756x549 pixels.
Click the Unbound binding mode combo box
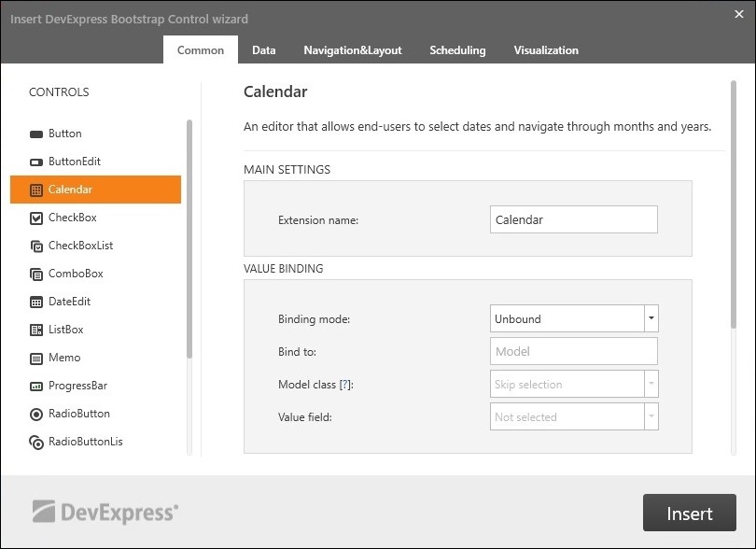[574, 318]
